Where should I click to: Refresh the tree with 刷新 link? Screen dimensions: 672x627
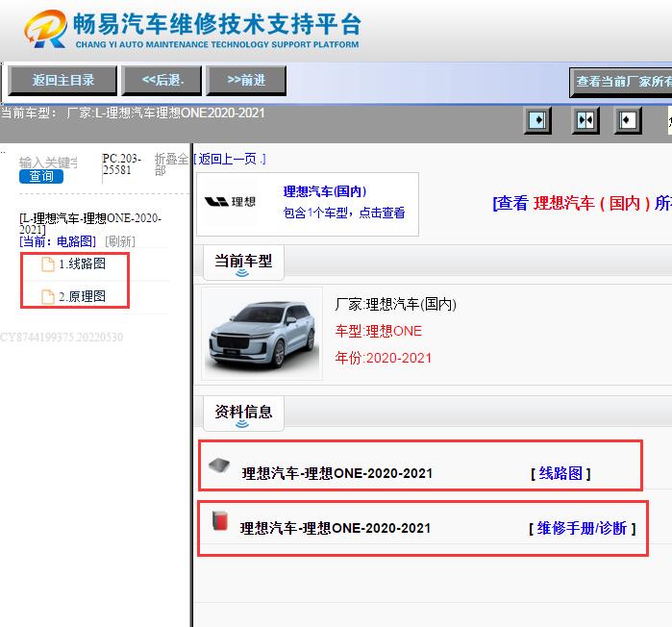(x=120, y=241)
